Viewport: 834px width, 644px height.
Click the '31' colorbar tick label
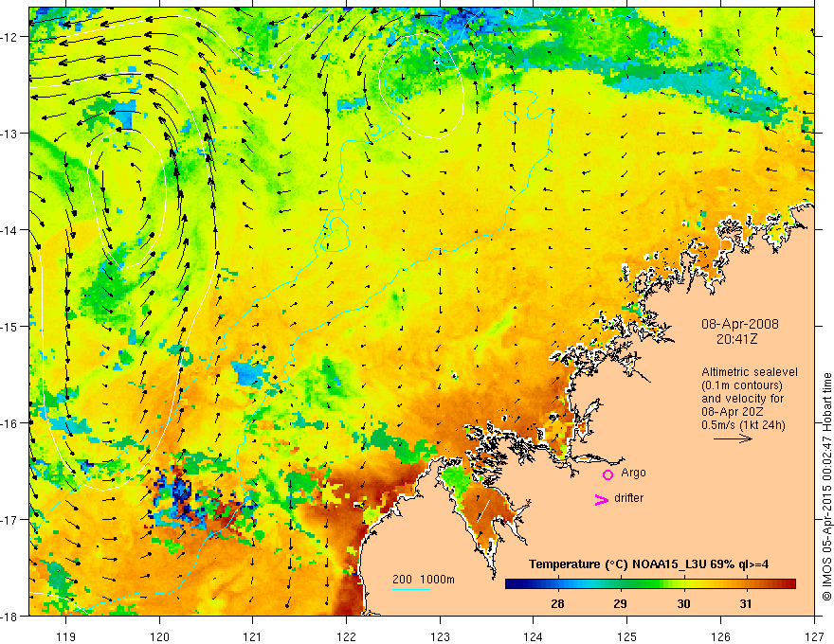[746, 604]
